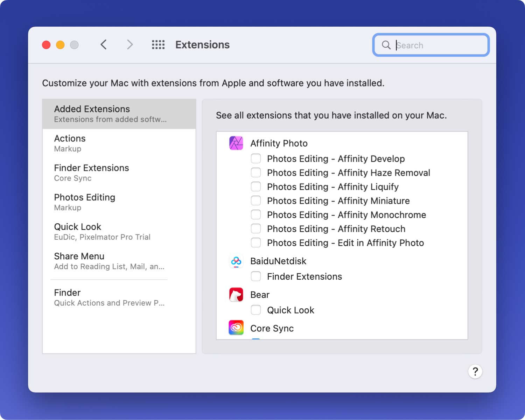
Task: Open Finder Extensions category
Action: pos(119,173)
